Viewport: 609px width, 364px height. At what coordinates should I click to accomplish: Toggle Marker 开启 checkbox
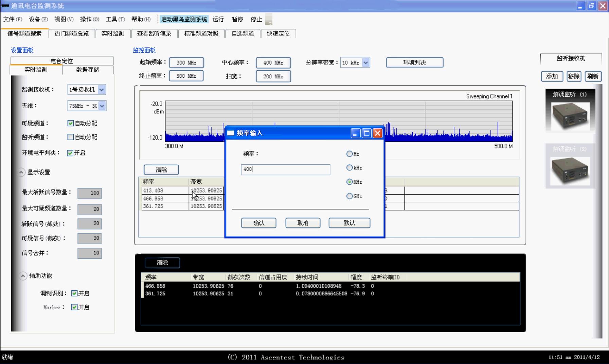[74, 307]
